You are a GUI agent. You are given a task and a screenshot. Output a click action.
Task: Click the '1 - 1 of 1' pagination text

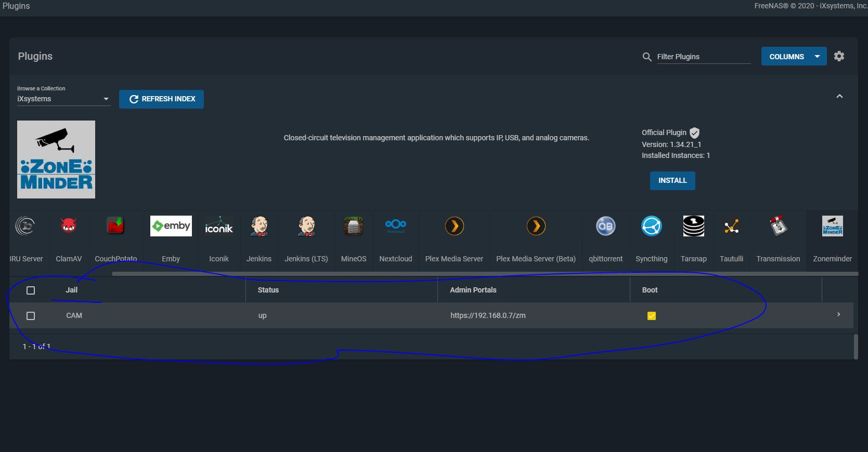pos(36,346)
